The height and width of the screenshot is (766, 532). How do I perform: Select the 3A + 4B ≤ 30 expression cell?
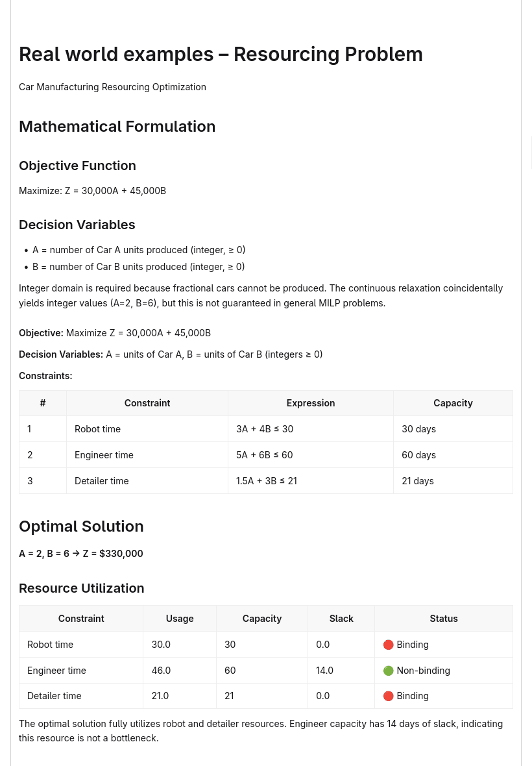click(310, 429)
